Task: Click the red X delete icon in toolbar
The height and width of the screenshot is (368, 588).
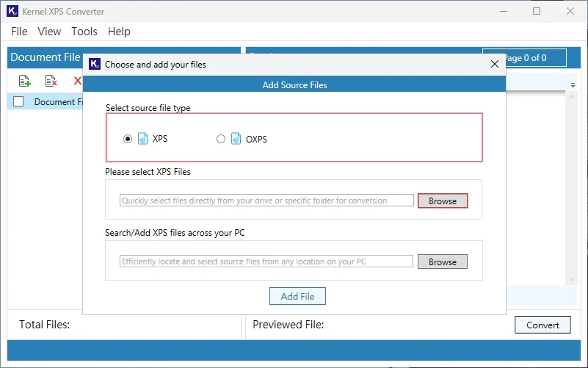Action: pyautogui.click(x=78, y=81)
